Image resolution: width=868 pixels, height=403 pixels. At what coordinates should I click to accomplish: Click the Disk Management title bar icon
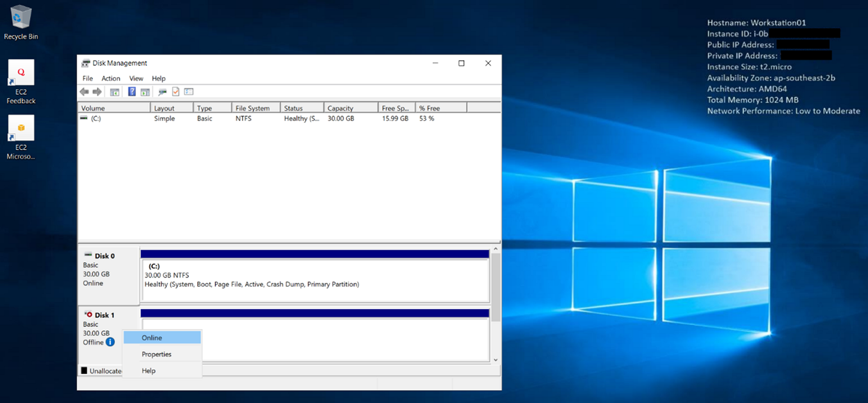click(86, 63)
